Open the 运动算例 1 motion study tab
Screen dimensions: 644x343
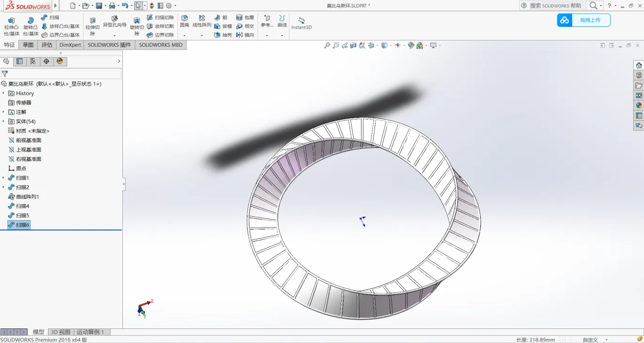(90, 332)
